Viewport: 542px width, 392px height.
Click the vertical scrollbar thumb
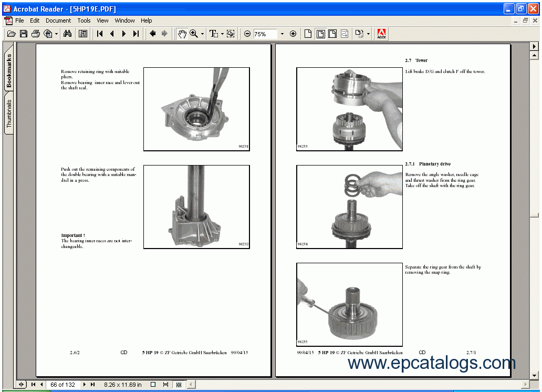[535, 215]
